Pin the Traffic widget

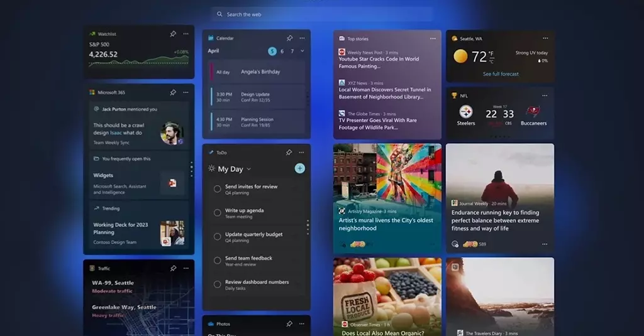[x=173, y=268]
